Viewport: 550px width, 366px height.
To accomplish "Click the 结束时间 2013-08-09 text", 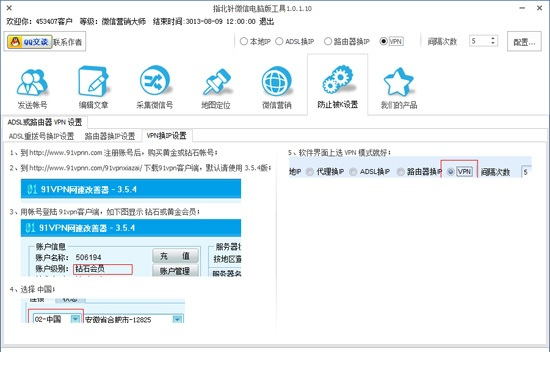I will (204, 22).
